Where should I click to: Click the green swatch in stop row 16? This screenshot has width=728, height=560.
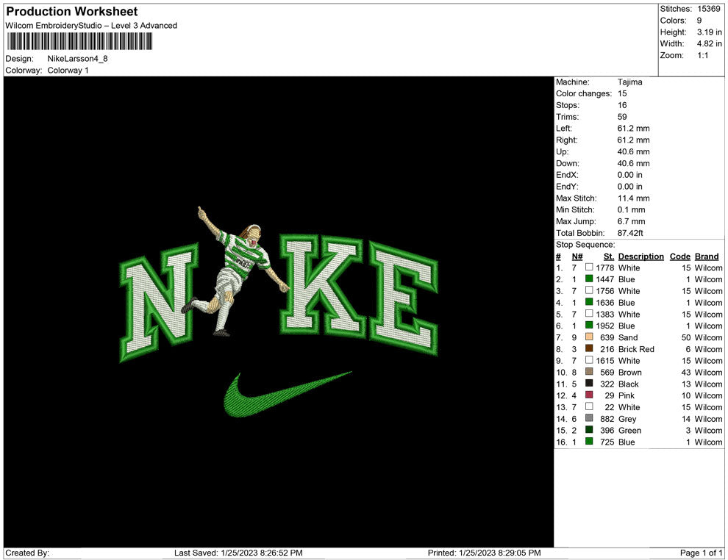coord(589,441)
